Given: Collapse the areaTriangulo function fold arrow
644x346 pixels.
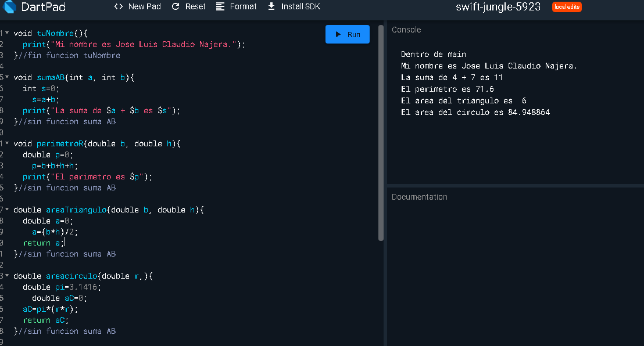Looking at the screenshot, I should [x=7, y=209].
